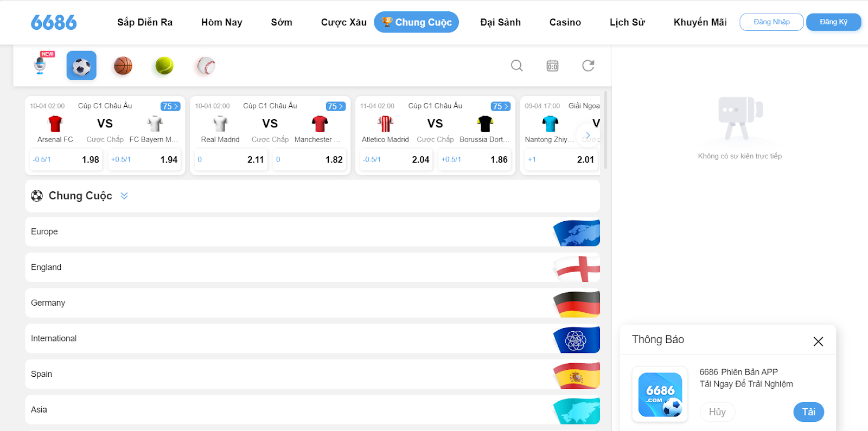Select the football sport icon
The image size is (868, 431).
pyautogui.click(x=81, y=66)
